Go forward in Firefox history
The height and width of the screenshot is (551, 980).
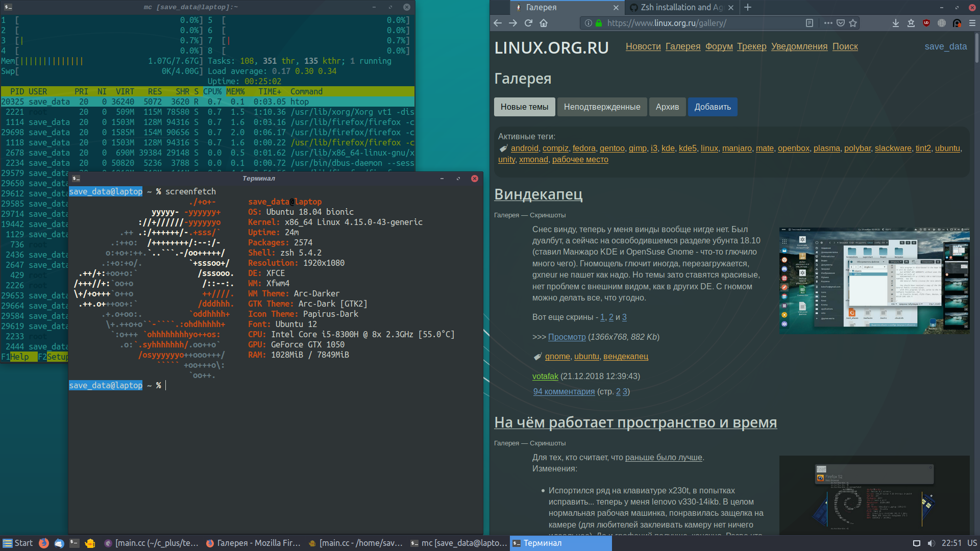513,23
